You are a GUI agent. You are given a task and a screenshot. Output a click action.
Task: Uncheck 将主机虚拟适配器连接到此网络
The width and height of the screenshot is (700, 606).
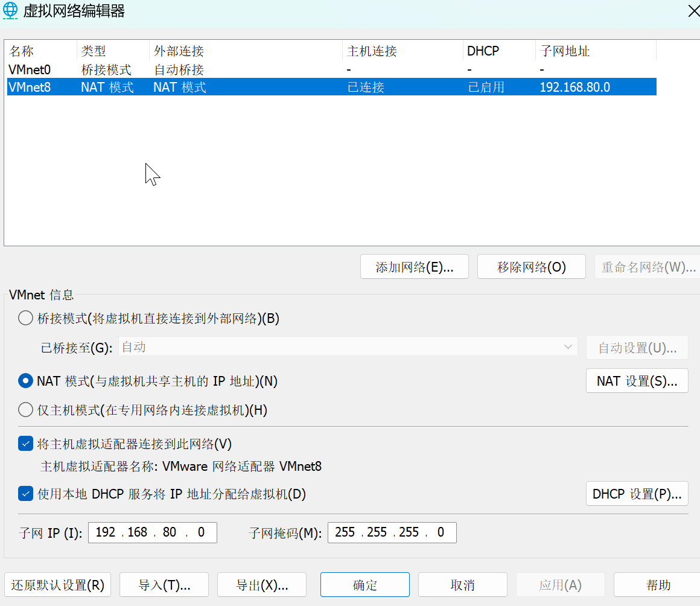click(25, 443)
